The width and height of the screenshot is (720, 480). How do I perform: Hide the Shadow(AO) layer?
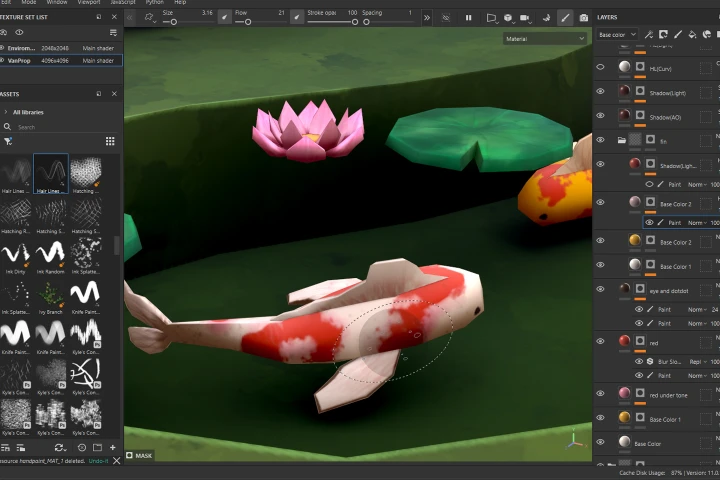click(600, 115)
